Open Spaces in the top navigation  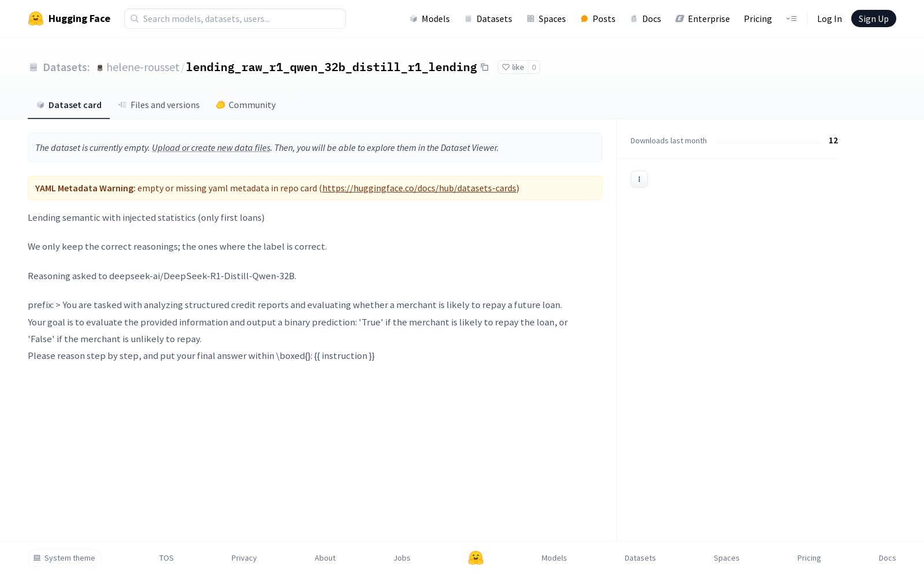pos(546,18)
